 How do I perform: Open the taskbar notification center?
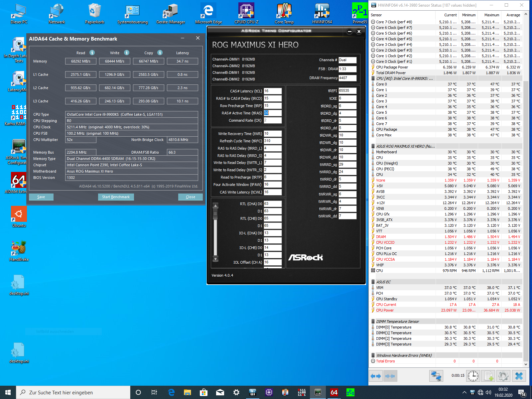coord(522,393)
